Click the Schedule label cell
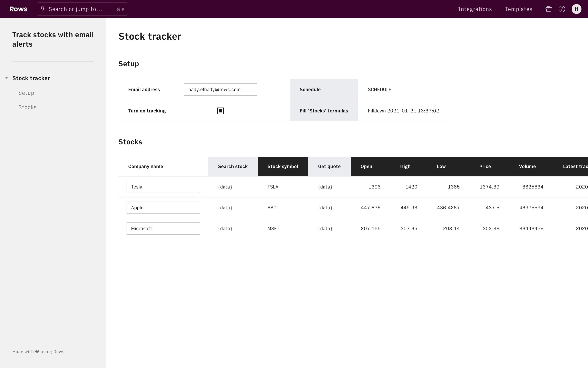The width and height of the screenshot is (588, 368). (324, 90)
